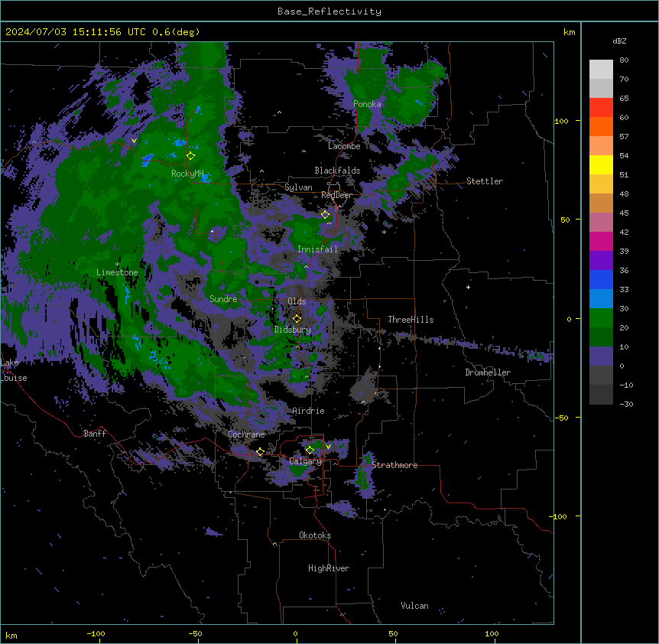Select the km unit label at the bottom-left

[x=11, y=635]
